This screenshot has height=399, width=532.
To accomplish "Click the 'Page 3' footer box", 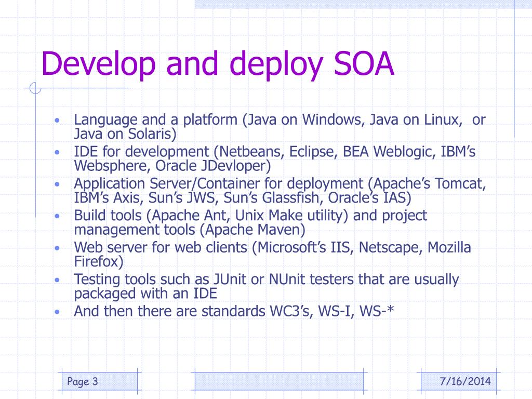I will (x=100, y=381).
